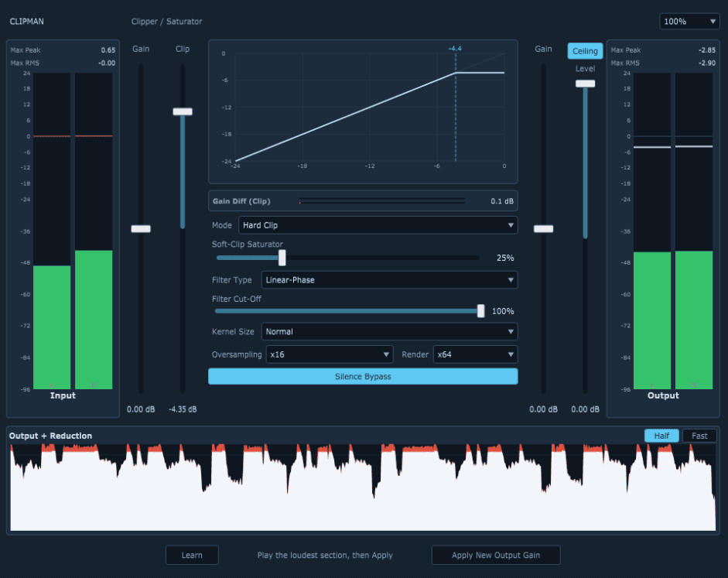This screenshot has width=728, height=578.
Task: Select the Half display speed
Action: (661, 436)
